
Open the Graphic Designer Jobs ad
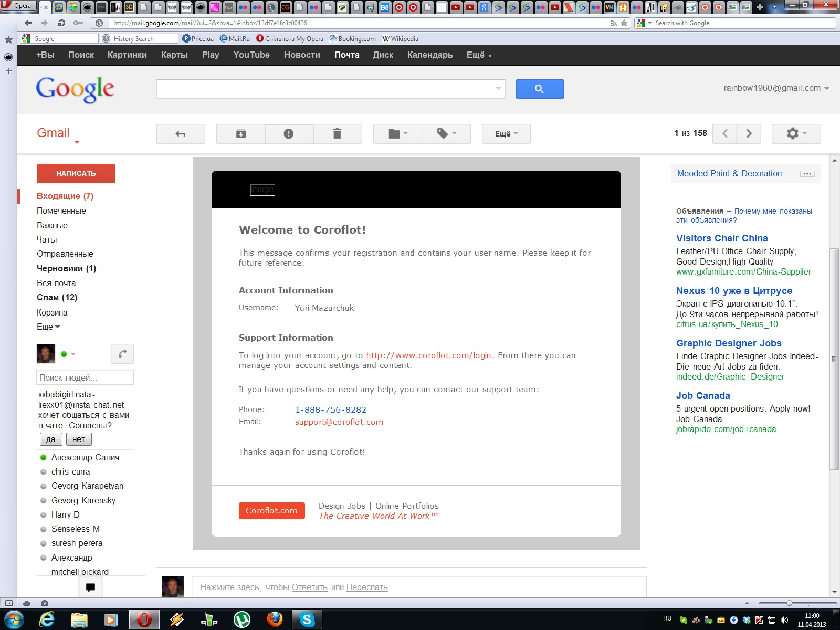(729, 343)
